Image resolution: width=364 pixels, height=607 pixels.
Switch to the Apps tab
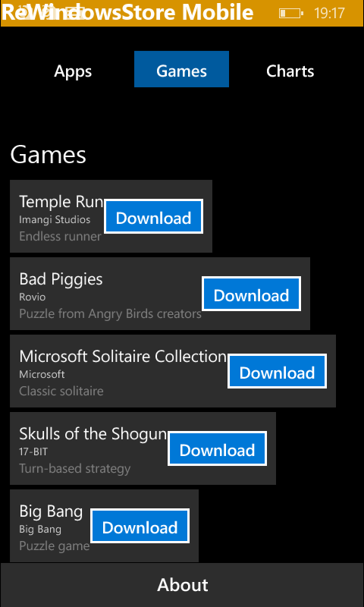(73, 71)
